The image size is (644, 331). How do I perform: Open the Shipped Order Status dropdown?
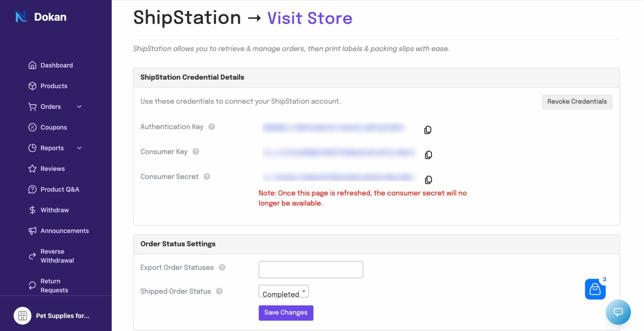pyautogui.click(x=283, y=291)
